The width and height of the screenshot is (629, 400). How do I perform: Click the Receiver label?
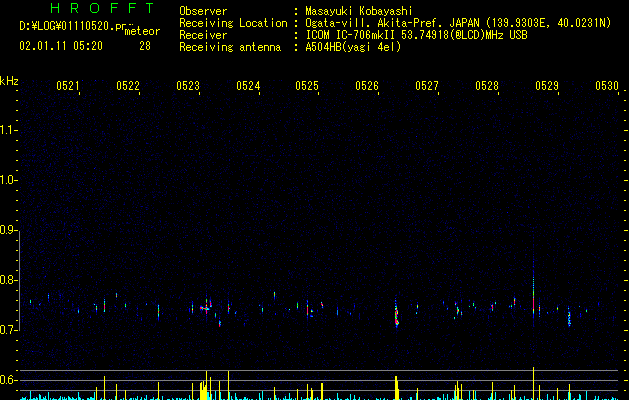(203, 35)
